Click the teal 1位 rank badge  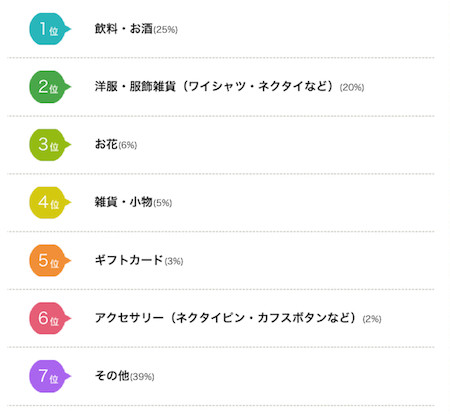click(50, 29)
